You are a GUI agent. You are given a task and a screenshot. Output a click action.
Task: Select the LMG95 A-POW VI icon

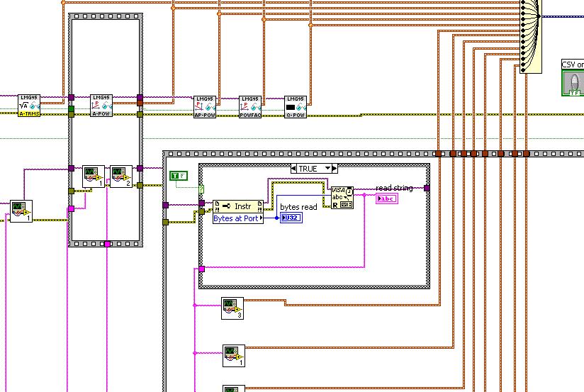point(101,106)
